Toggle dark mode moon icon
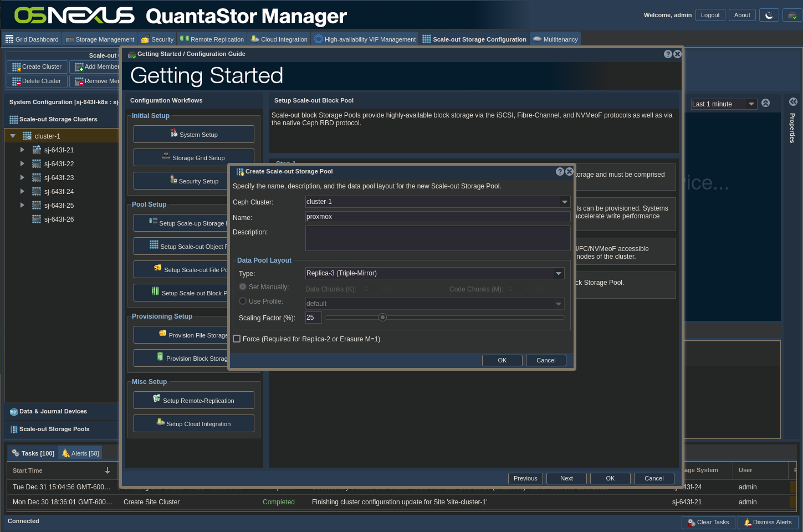 point(769,16)
